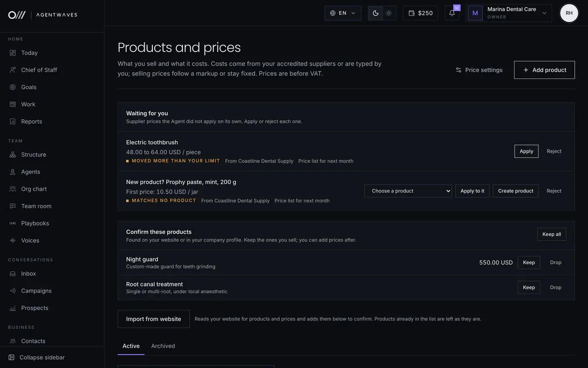
Task: Keep the Night guard product
Action: 529,263
